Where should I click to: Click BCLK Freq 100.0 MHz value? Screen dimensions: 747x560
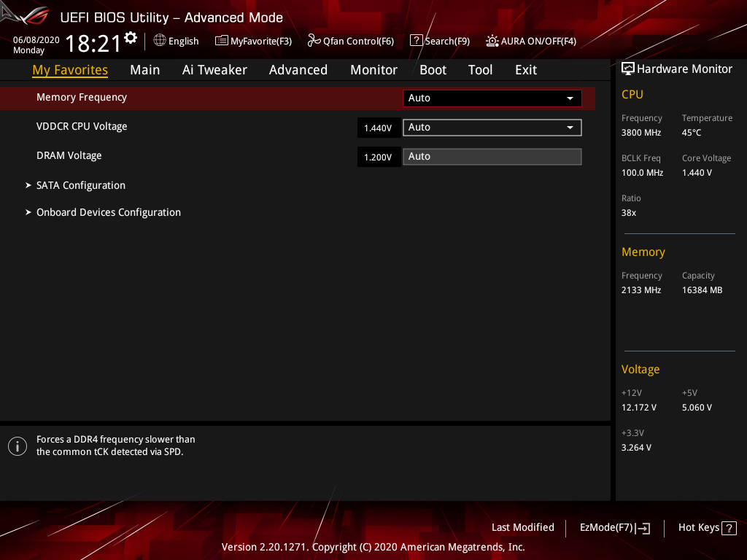point(642,173)
